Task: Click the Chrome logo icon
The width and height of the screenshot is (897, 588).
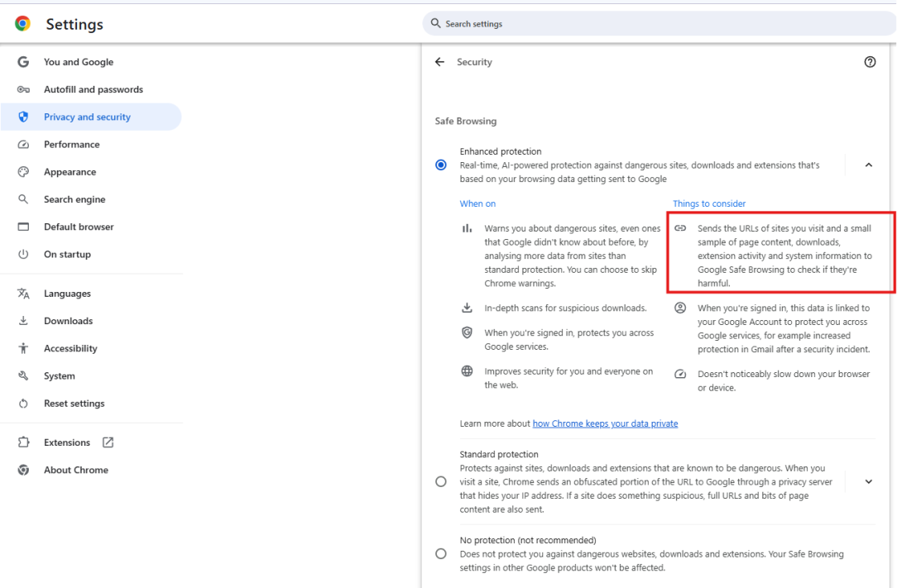Action: tap(23, 23)
